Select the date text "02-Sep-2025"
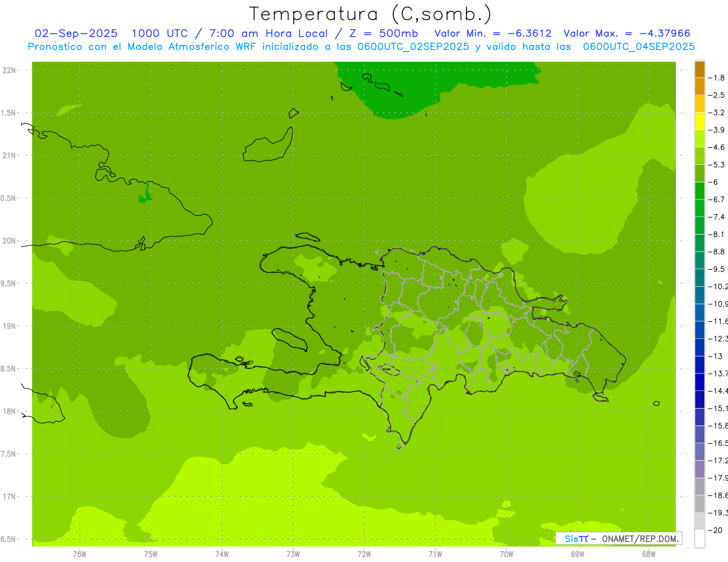The image size is (728, 562). pyautogui.click(x=76, y=33)
